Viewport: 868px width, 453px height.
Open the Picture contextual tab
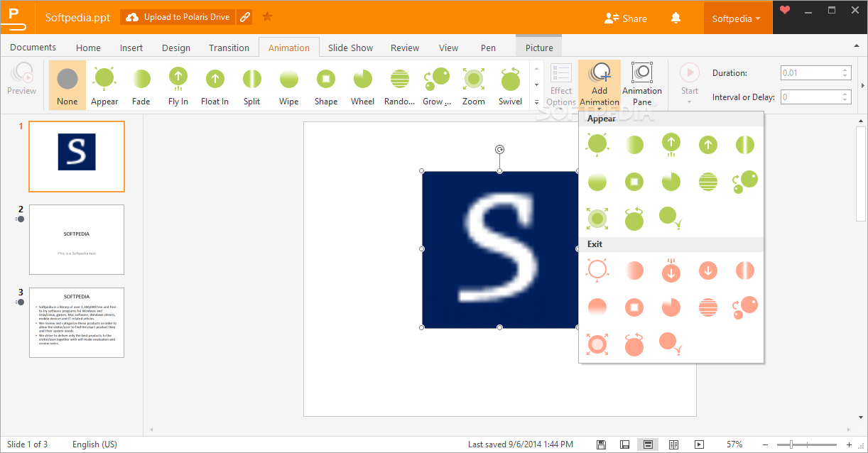point(539,48)
